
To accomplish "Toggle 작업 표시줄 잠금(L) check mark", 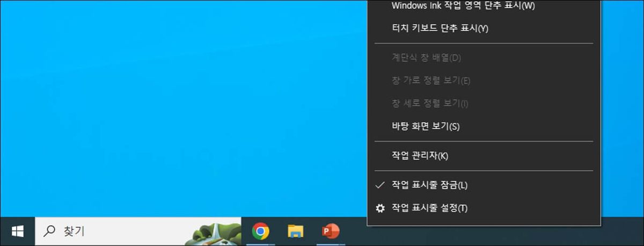I will (x=380, y=185).
